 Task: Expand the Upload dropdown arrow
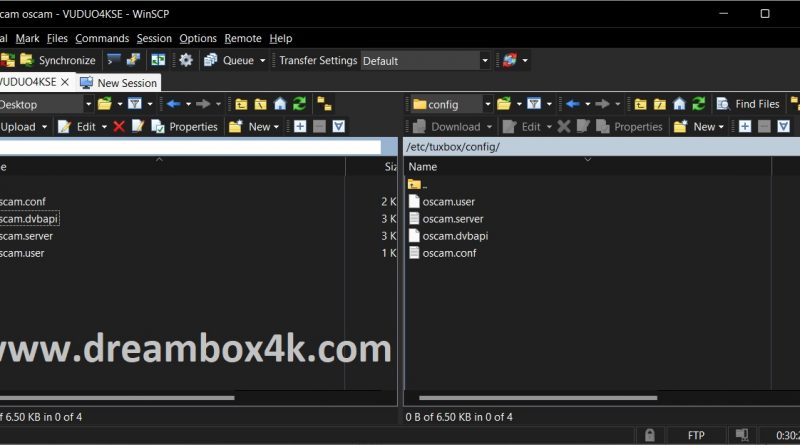point(44,127)
